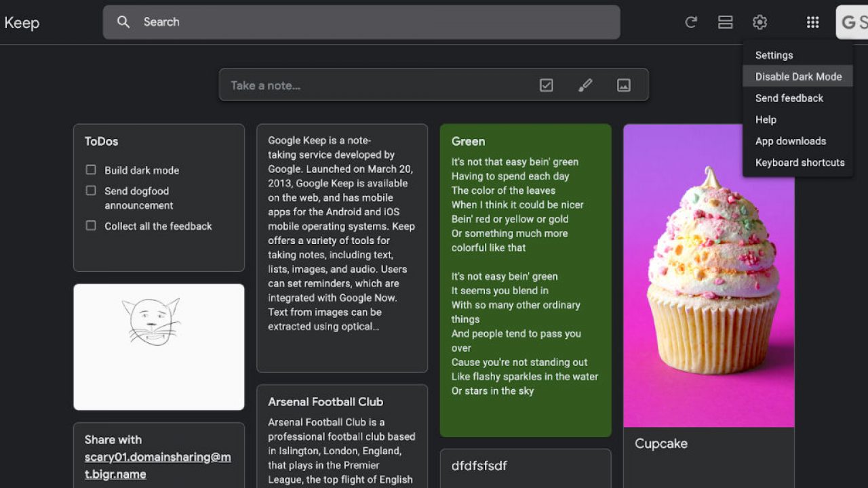Screen dimensions: 868x488
Task: Create a new list note icon
Action: (x=546, y=85)
